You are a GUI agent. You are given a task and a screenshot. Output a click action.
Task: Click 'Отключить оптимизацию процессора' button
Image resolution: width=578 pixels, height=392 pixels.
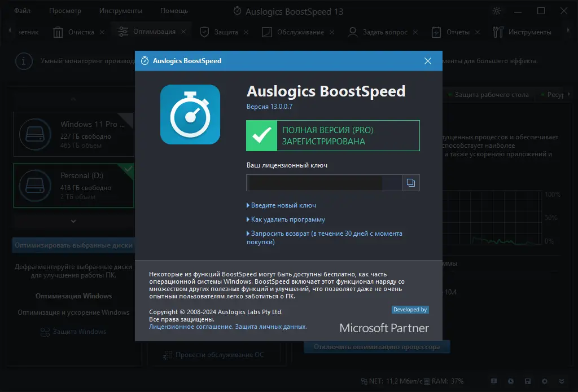pos(376,347)
